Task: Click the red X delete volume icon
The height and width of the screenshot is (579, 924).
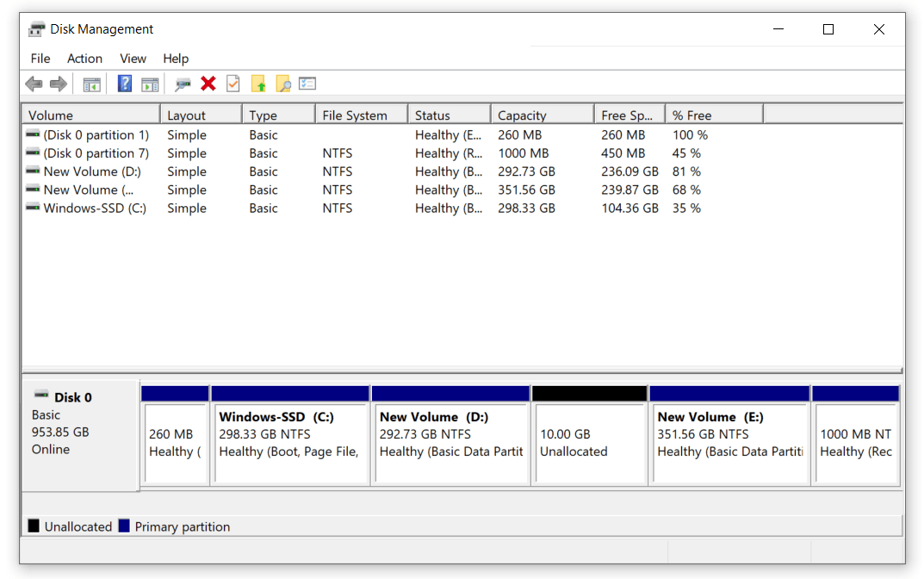Action: (x=207, y=84)
